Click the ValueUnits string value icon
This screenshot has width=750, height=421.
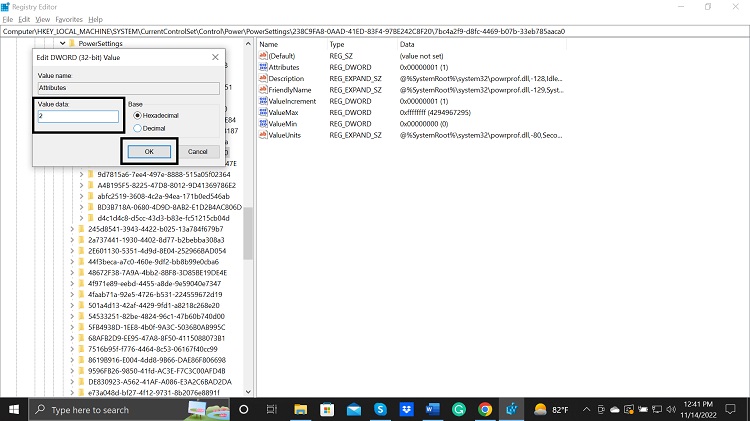[263, 135]
